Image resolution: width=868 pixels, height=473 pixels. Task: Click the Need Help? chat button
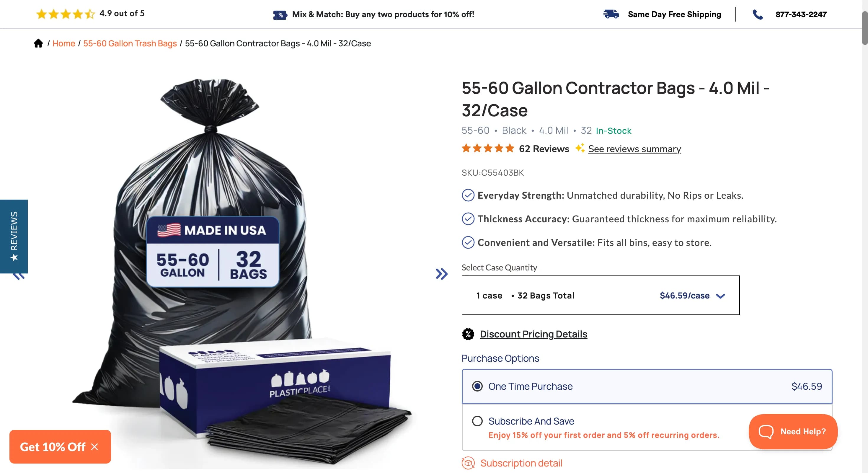[x=792, y=431]
